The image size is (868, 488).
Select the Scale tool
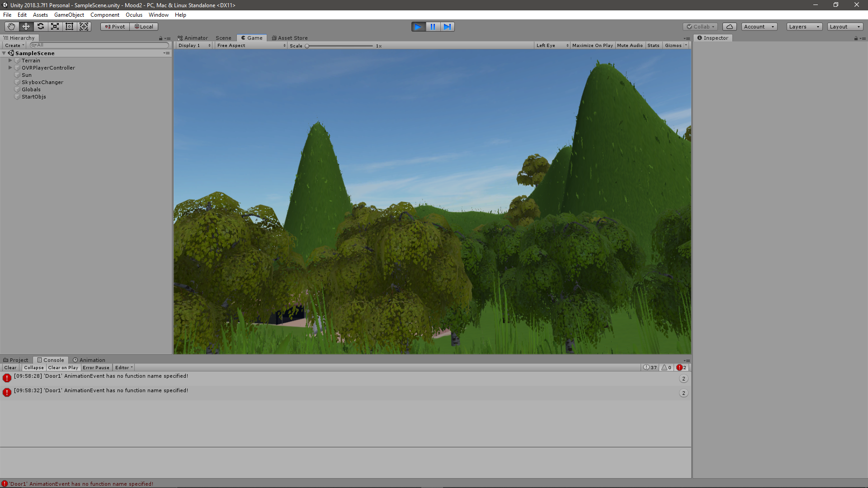point(55,27)
